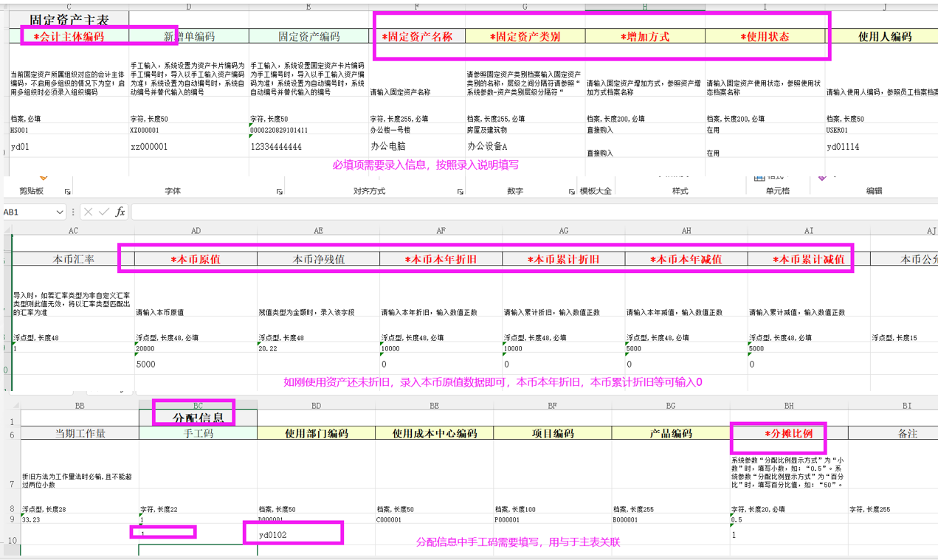
Task: Select the cell containing 12334444444
Action: point(308,147)
